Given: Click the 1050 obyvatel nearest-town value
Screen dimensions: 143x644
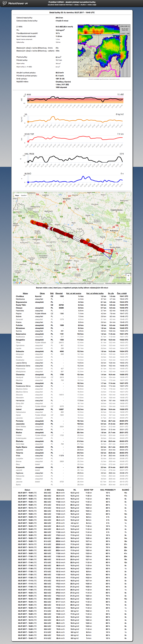Looking at the screenshot, I should pos(61,88).
